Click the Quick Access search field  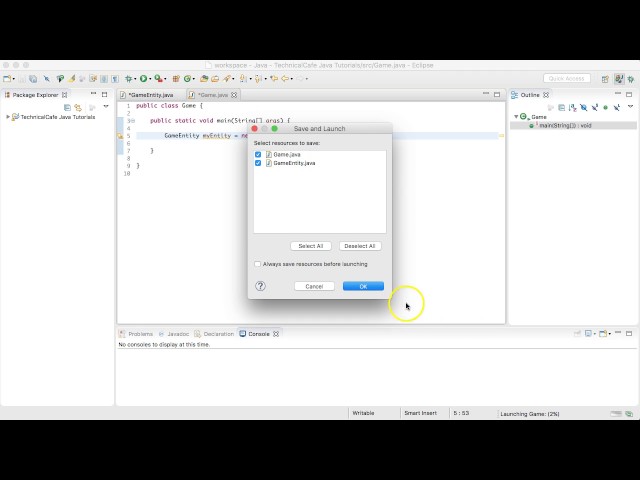[x=567, y=78]
